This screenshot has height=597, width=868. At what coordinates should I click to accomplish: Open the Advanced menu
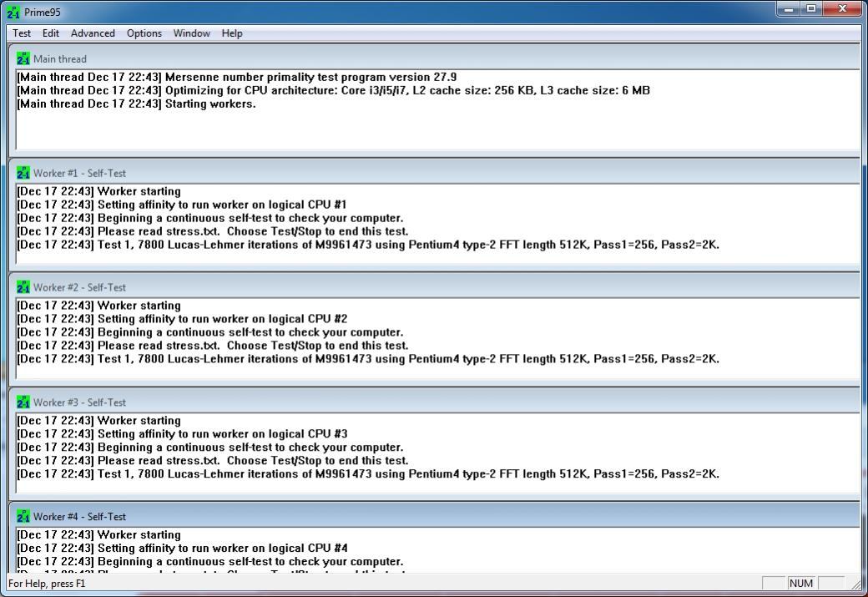(x=93, y=33)
